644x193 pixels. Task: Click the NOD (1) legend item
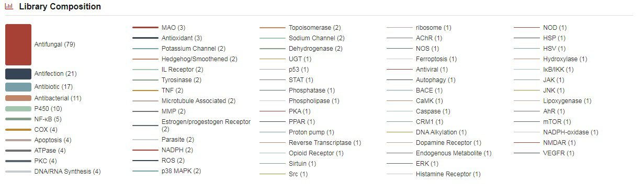[x=555, y=28]
